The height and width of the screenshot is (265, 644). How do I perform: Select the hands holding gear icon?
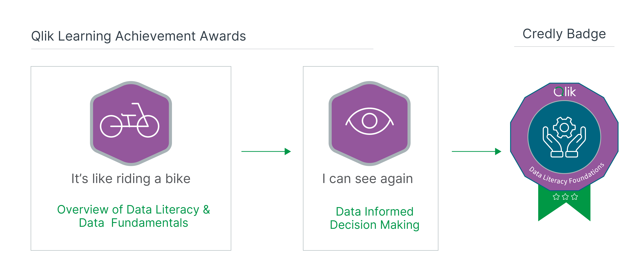[564, 137]
